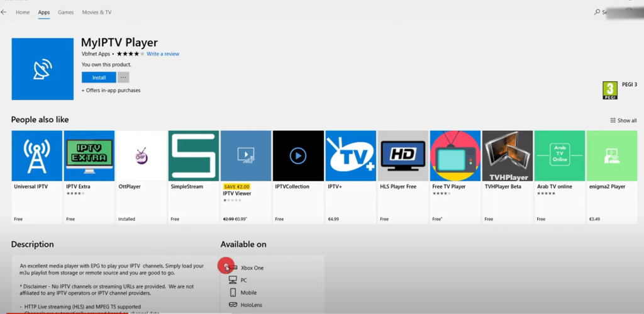The height and width of the screenshot is (314, 644).
Task: Open the TVHPlayer Beta app tile
Action: tap(508, 177)
